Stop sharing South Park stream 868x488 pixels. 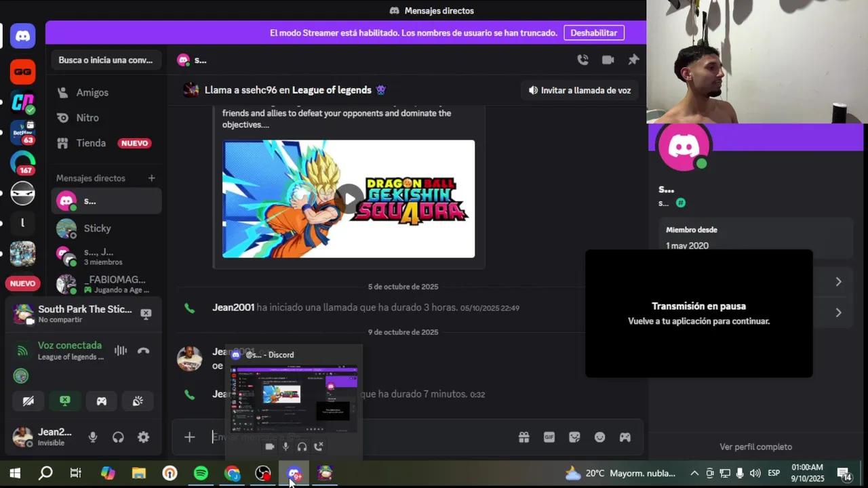146,313
